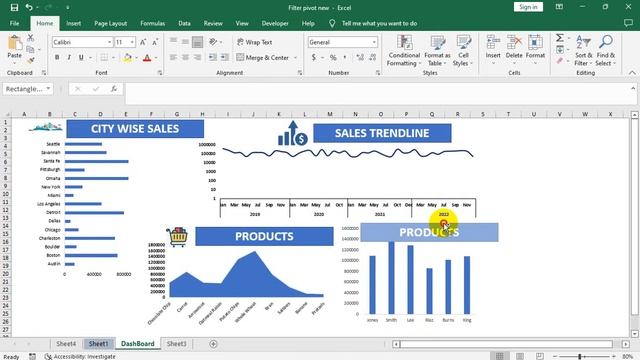Viewport: 640px width, 360px height.
Task: Click the Delete cells button
Action: (514, 50)
